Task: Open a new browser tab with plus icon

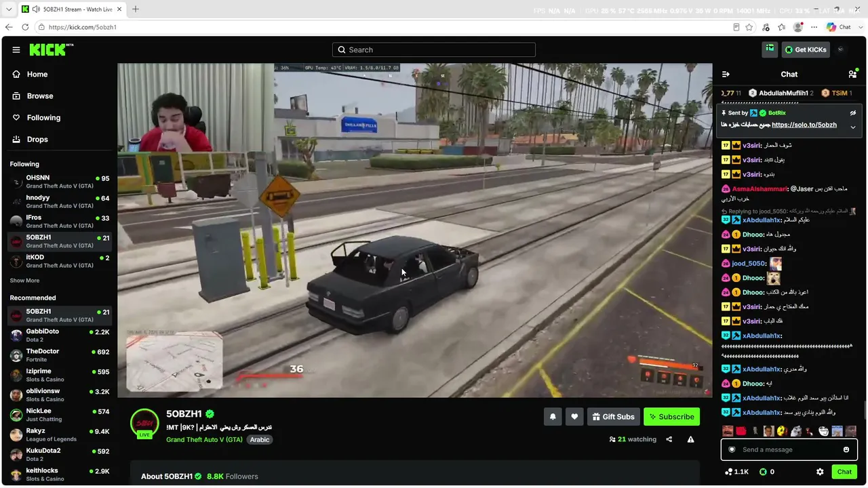Action: [136, 9]
